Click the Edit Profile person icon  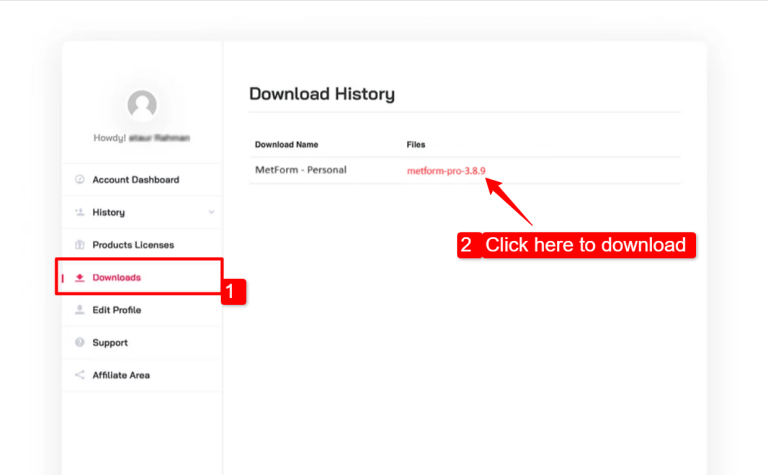click(x=80, y=310)
